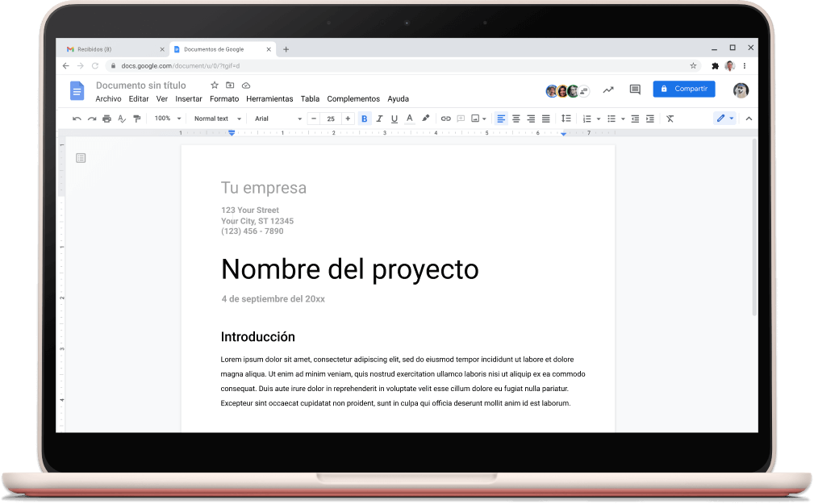Open the Tabla menu
The width and height of the screenshot is (814, 504).
coord(310,98)
